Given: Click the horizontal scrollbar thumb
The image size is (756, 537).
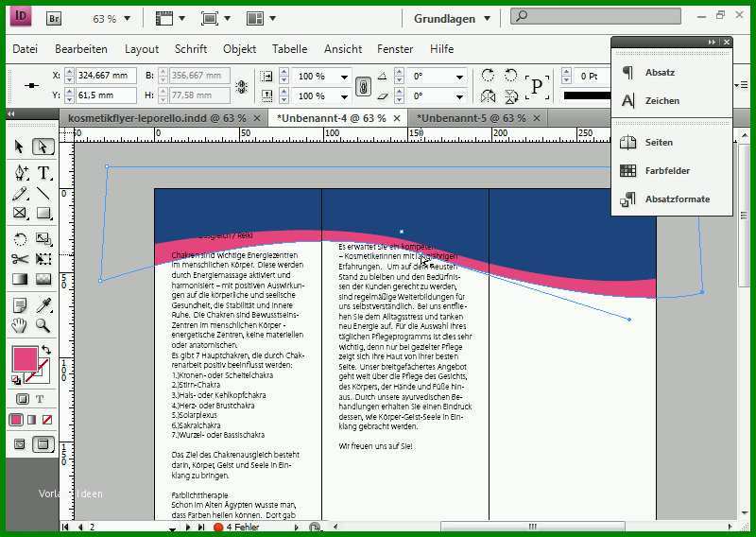Looking at the screenshot, I should pyautogui.click(x=532, y=527).
